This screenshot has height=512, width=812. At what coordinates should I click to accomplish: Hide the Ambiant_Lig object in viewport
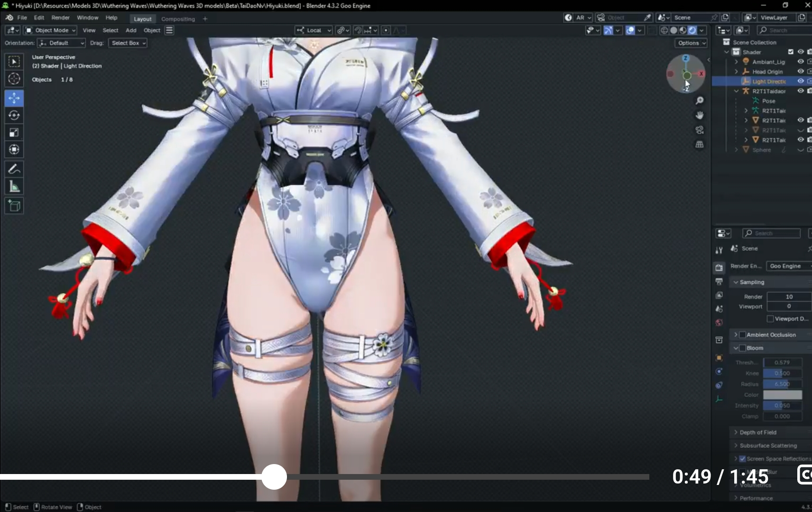click(801, 62)
